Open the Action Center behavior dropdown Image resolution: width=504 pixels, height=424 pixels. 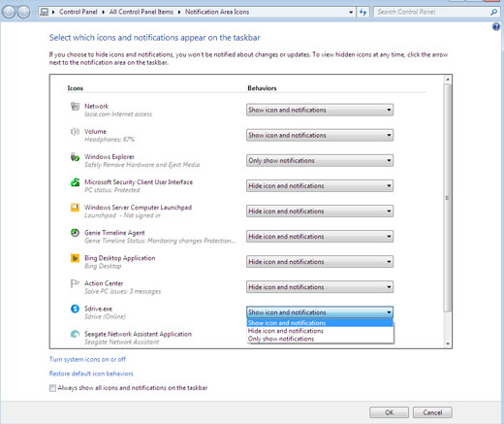[320, 287]
